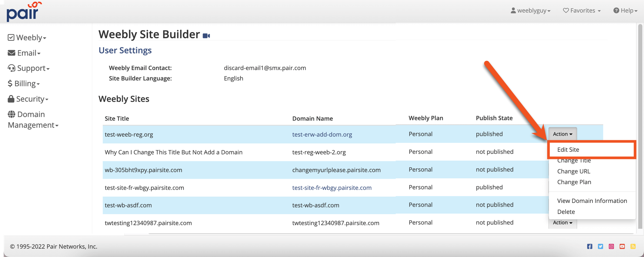Open the Favorites dropdown
644x257 pixels.
pos(582,10)
